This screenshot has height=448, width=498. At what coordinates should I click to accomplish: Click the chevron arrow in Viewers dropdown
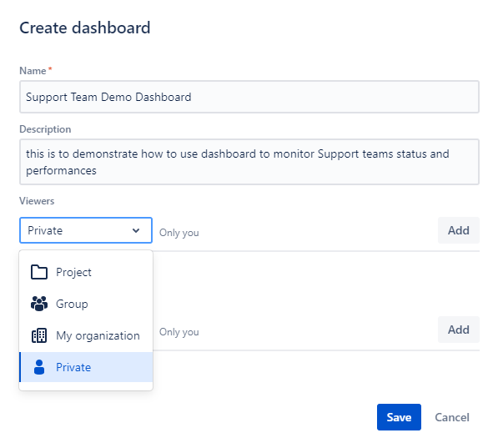(136, 230)
